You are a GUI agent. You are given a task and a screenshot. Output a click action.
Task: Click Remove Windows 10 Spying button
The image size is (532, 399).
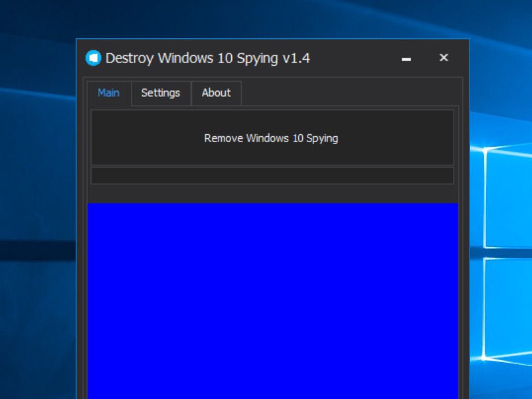click(x=272, y=138)
